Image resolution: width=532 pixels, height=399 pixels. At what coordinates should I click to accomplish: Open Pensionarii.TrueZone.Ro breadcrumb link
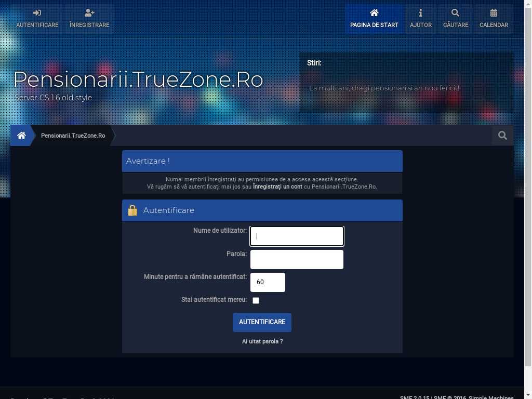click(73, 136)
